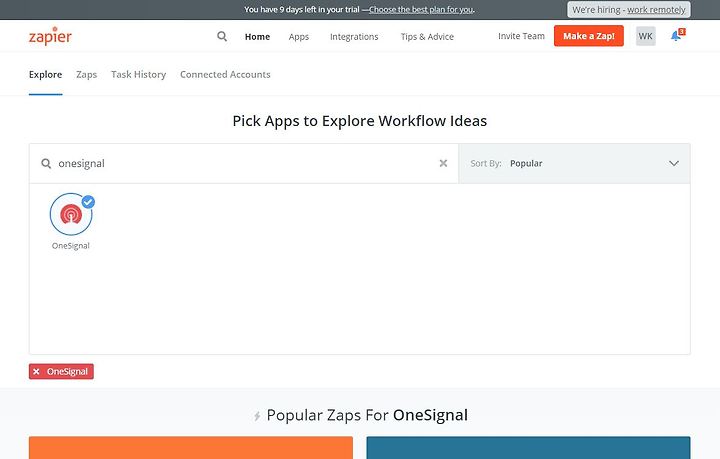Expand the Sort By Popular dropdown

pos(574,163)
